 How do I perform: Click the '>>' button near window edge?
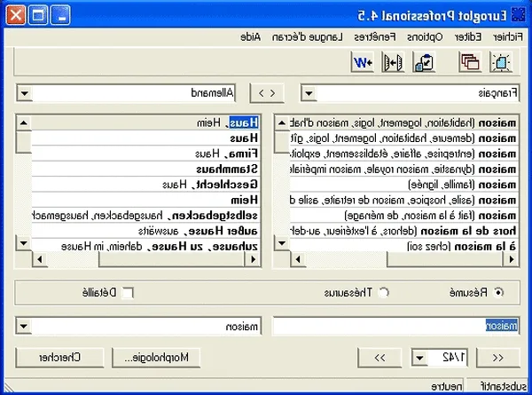[497, 358]
